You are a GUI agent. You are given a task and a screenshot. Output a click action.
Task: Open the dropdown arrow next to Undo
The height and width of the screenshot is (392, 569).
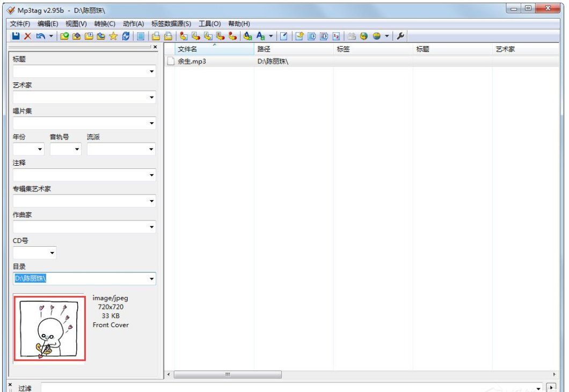pos(51,36)
